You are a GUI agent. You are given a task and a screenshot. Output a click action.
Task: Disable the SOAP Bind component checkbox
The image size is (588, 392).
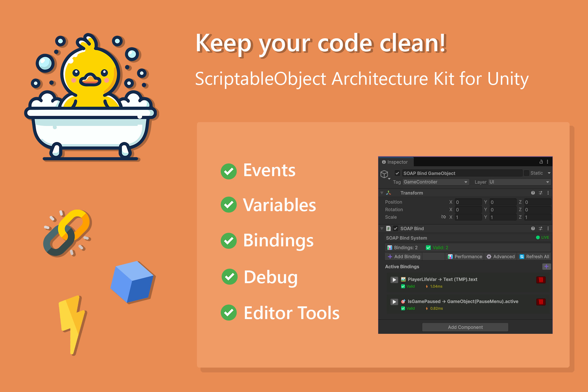click(396, 229)
